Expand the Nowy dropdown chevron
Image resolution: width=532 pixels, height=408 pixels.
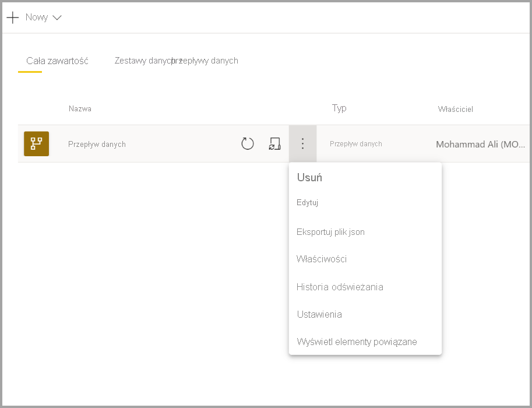57,17
